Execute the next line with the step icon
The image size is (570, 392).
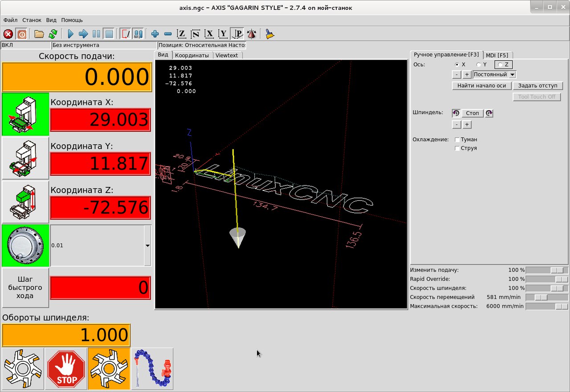coord(83,34)
